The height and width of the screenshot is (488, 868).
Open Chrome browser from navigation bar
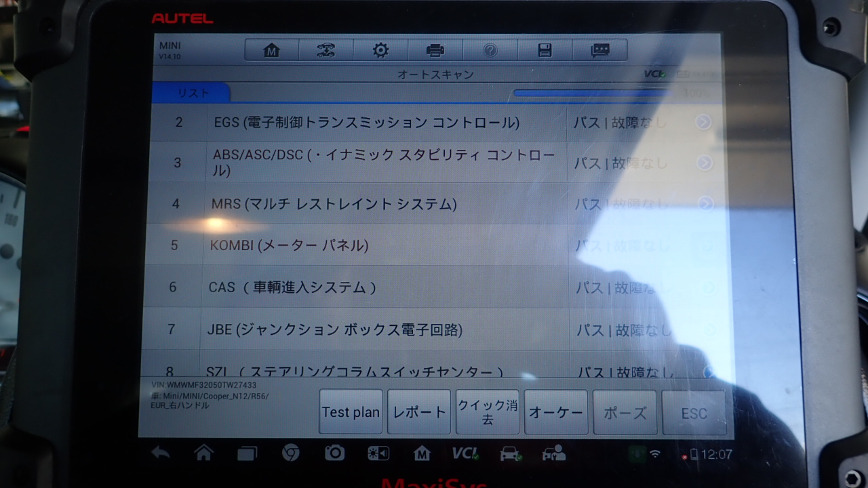(291, 453)
